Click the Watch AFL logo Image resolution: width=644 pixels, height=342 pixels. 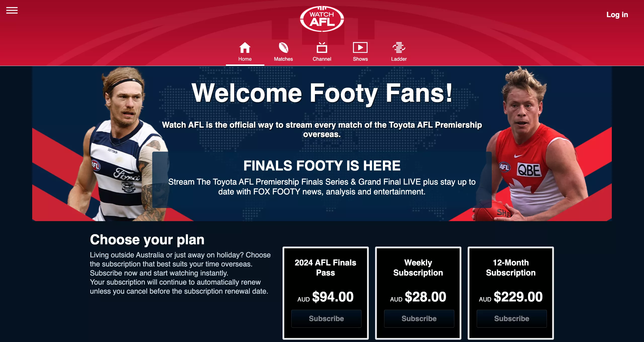pos(322,19)
